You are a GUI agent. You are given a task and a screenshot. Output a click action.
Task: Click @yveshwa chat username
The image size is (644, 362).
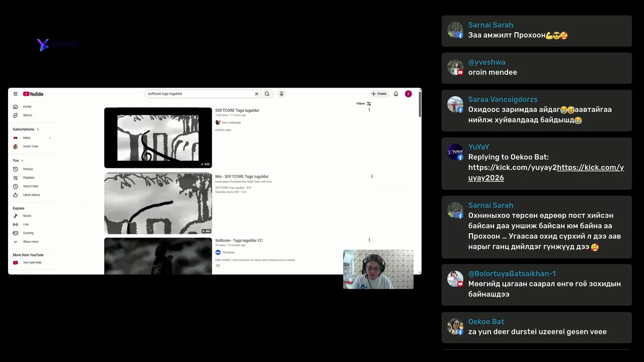pos(487,62)
